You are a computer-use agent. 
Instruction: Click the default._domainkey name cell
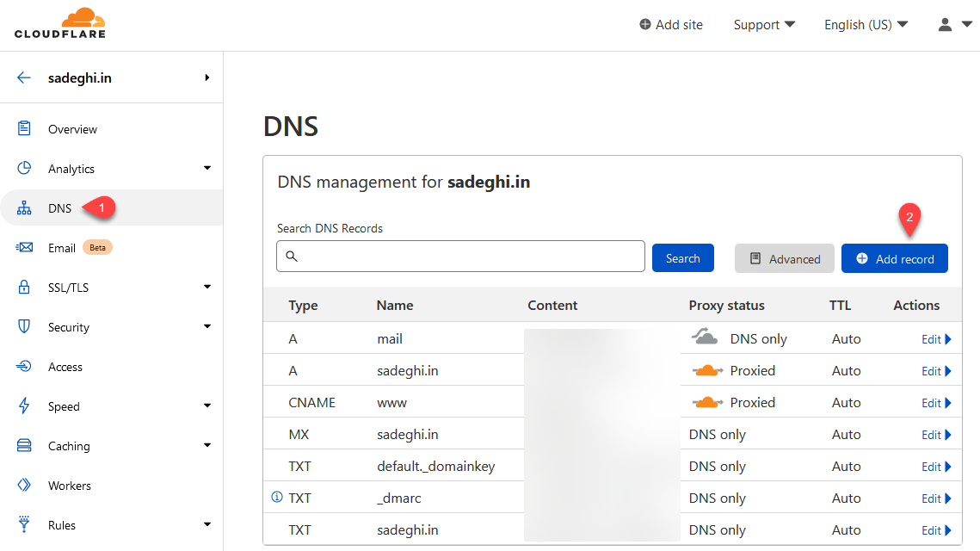click(x=435, y=467)
